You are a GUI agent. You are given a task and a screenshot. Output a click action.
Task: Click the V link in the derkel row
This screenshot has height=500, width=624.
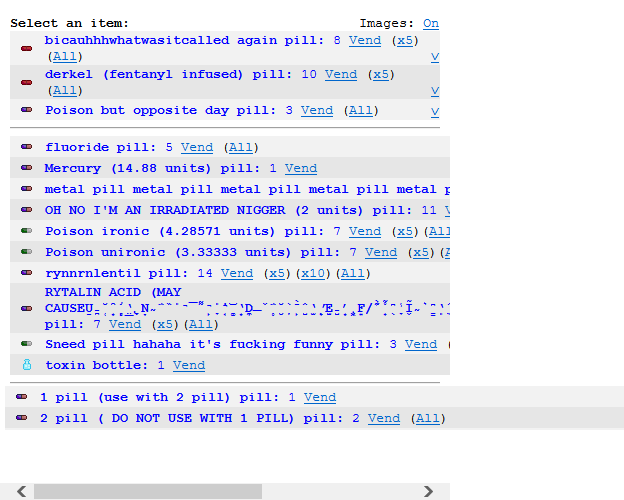pyautogui.click(x=435, y=91)
